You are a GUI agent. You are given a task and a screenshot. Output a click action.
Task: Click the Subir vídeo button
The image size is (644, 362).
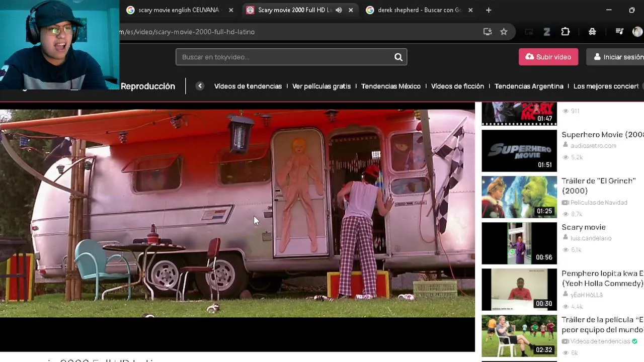tap(548, 57)
